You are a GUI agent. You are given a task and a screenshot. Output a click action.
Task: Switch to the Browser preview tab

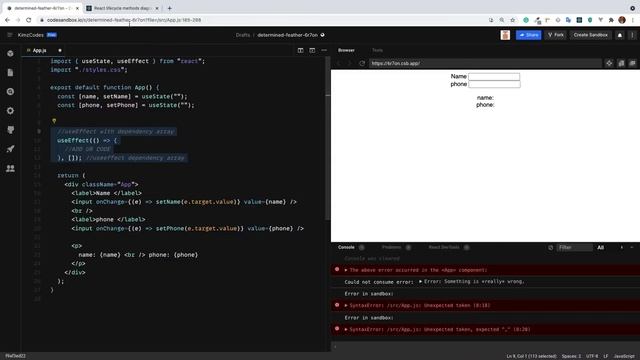tap(346, 50)
